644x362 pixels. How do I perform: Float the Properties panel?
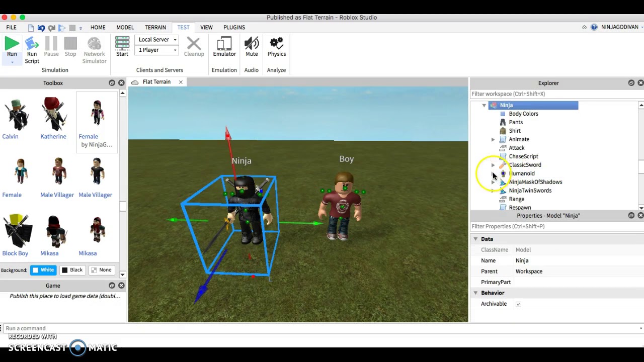[x=631, y=216]
